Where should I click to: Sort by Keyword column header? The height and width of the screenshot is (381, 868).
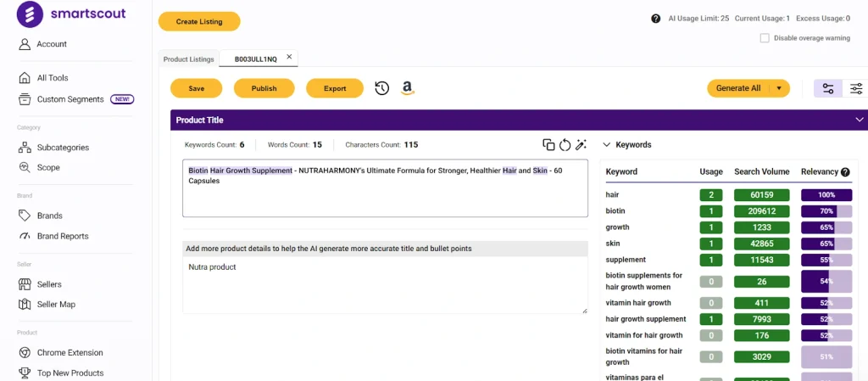(621, 171)
